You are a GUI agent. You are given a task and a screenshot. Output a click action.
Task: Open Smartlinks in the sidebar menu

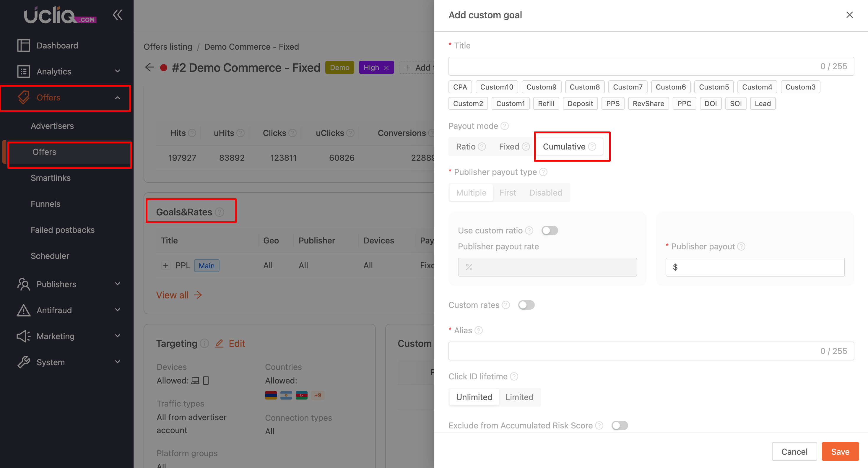51,178
